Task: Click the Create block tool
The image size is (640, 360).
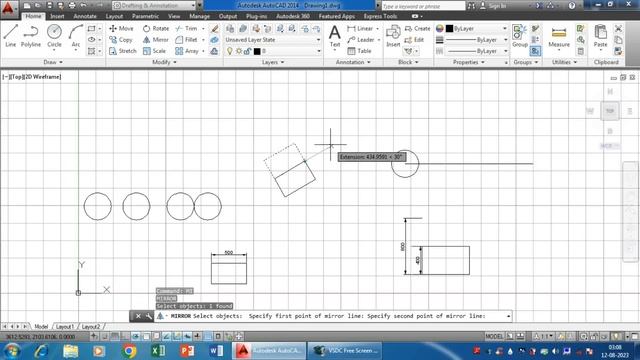Action: 417,28
